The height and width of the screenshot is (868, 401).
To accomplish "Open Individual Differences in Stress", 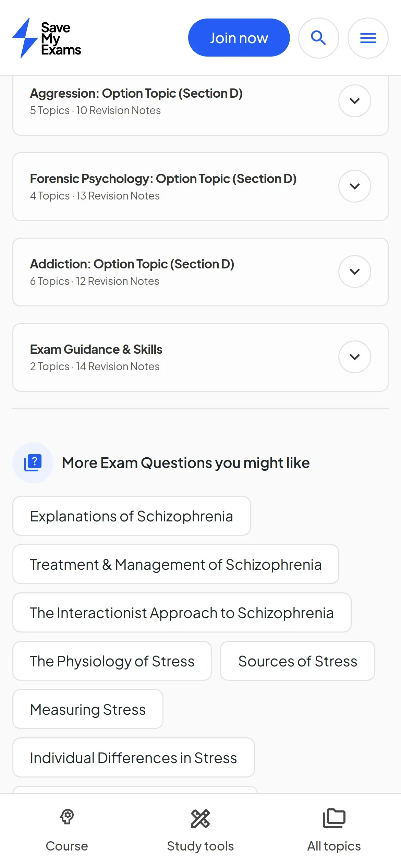I will (x=133, y=758).
